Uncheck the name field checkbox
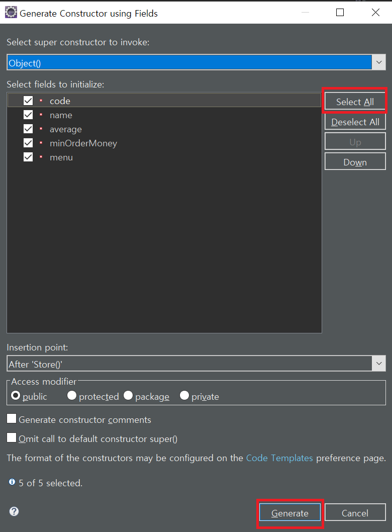Image resolution: width=392 pixels, height=532 pixels. coord(28,115)
